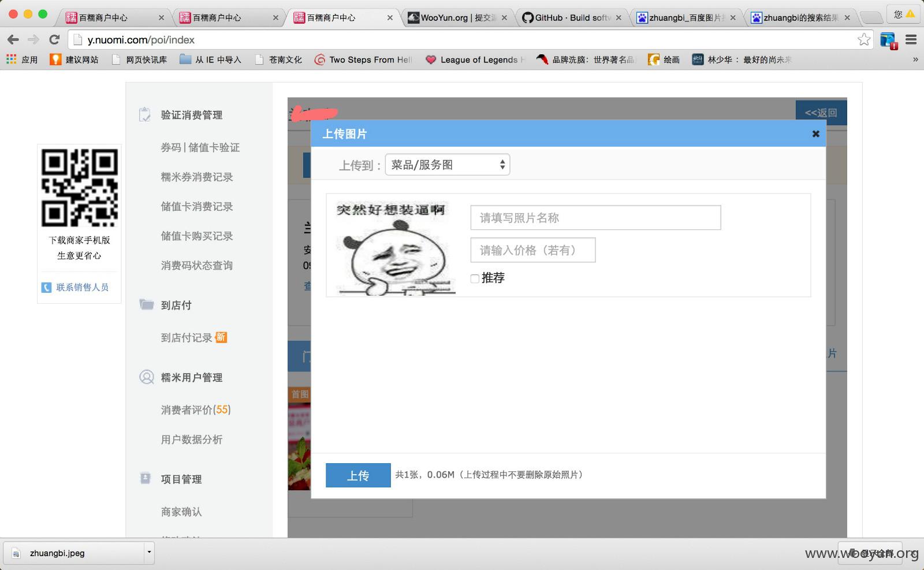Open the 从 IE 中导入 bookmark folder
The height and width of the screenshot is (570, 924).
210,59
